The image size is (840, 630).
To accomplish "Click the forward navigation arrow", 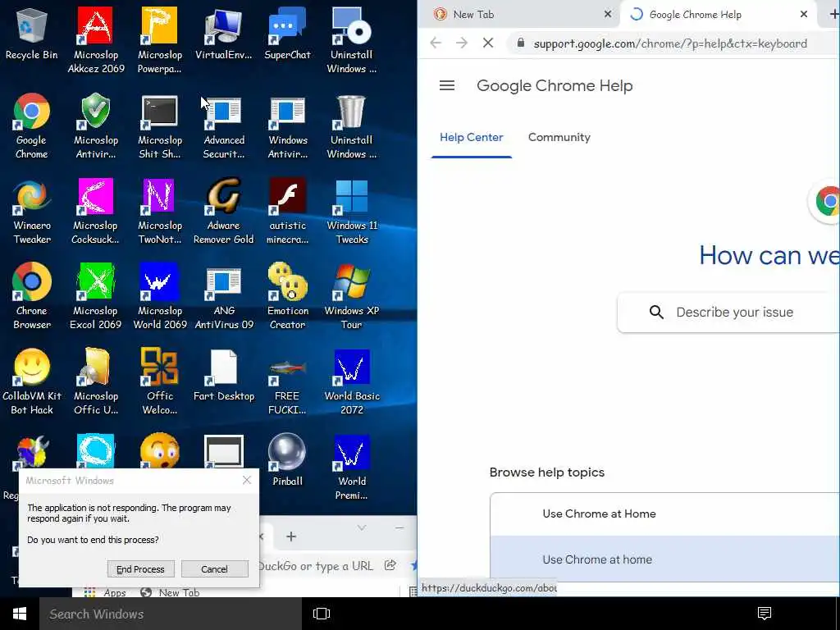I will click(461, 43).
